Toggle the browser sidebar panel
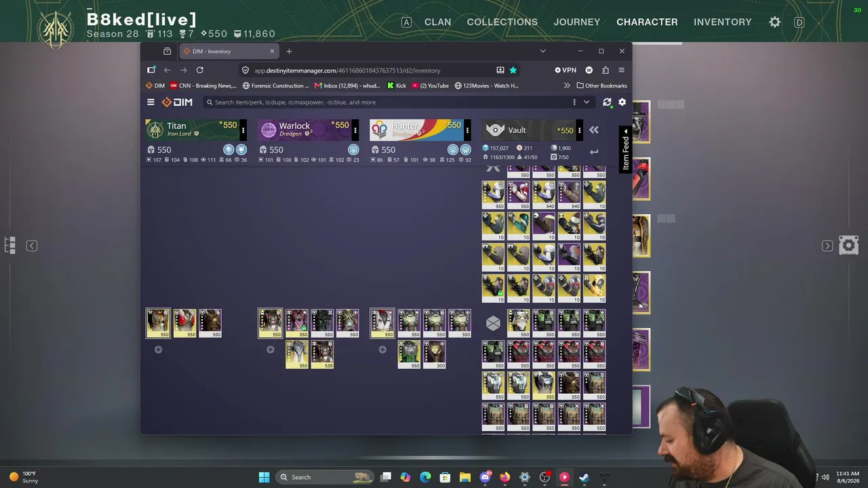 click(151, 70)
